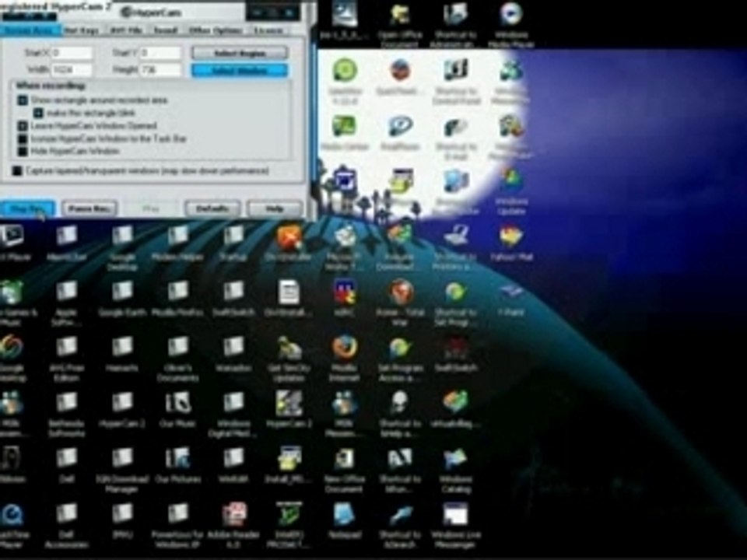
Task: Click the Select Window button
Action: (240, 71)
